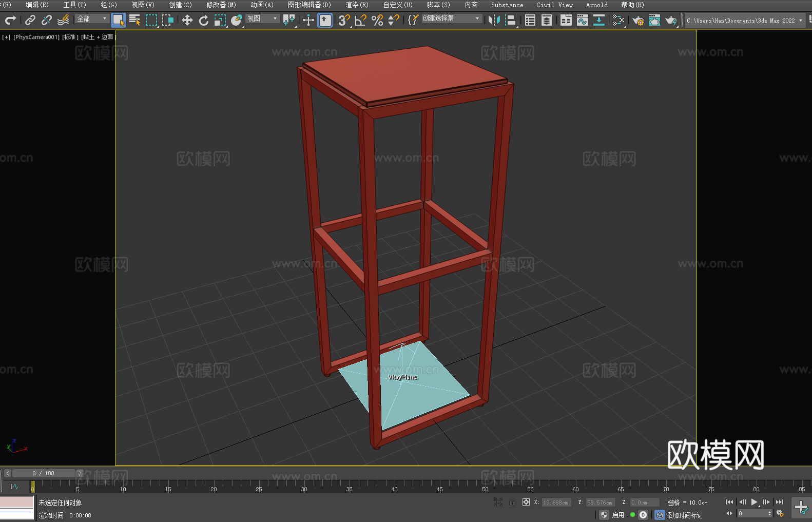Screen dimensions: 812x522
Task: Open the 视图 reference coordinate dropdown
Action: point(262,18)
